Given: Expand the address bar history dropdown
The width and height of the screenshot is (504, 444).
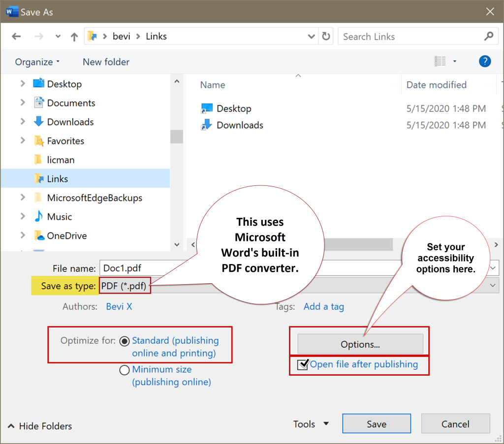Looking at the screenshot, I should (x=311, y=36).
